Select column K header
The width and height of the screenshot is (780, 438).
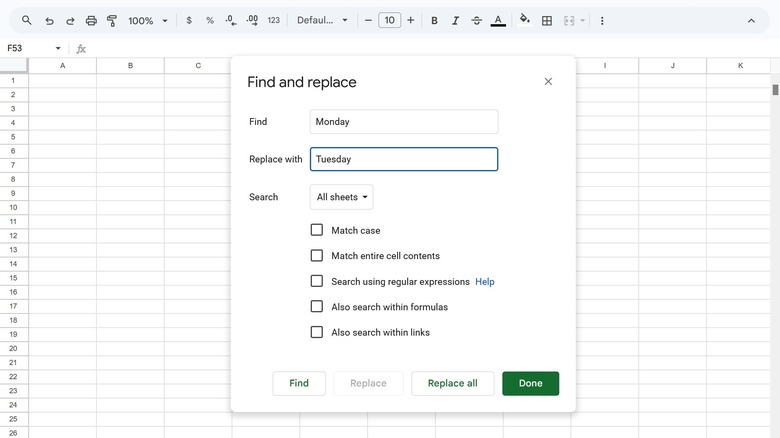(740, 65)
